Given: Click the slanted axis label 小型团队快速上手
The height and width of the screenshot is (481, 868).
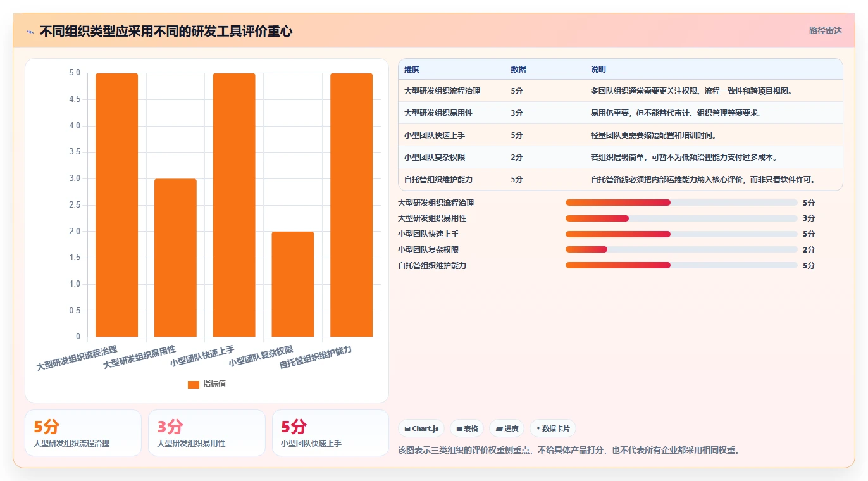Looking at the screenshot, I should click(x=202, y=356).
